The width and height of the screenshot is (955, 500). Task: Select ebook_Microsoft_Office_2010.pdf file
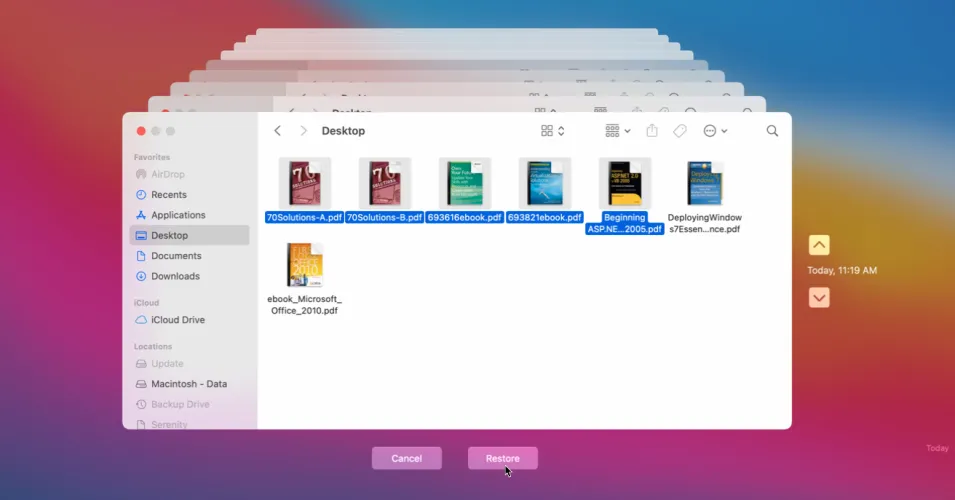[304, 266]
